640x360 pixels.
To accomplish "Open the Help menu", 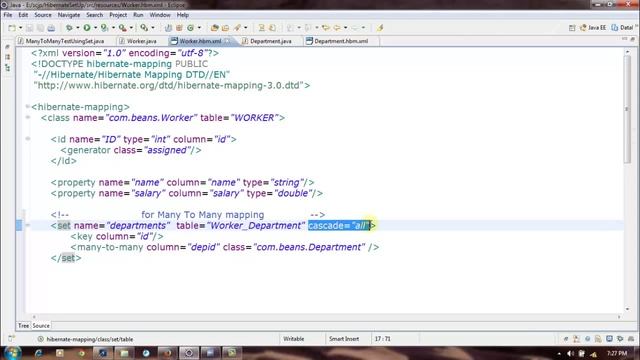I will click(x=182, y=15).
